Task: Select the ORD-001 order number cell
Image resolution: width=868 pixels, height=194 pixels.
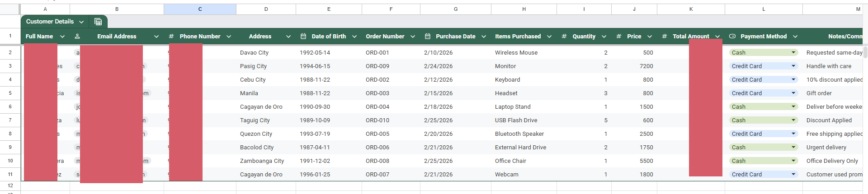Action: coord(377,53)
